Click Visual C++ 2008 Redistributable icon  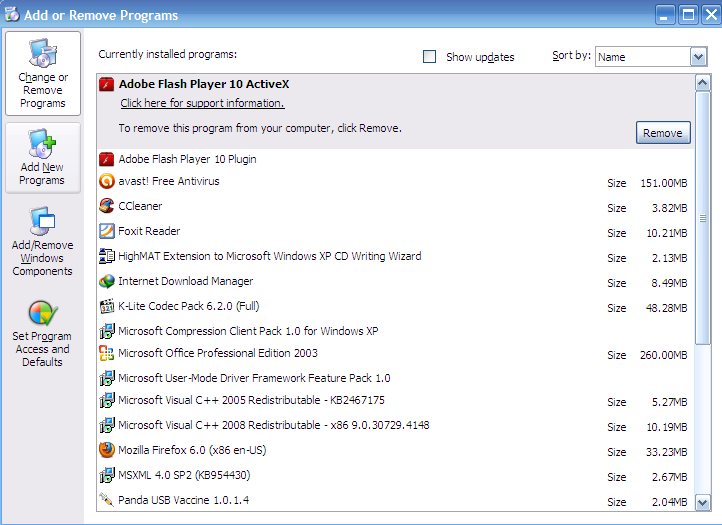coord(106,425)
